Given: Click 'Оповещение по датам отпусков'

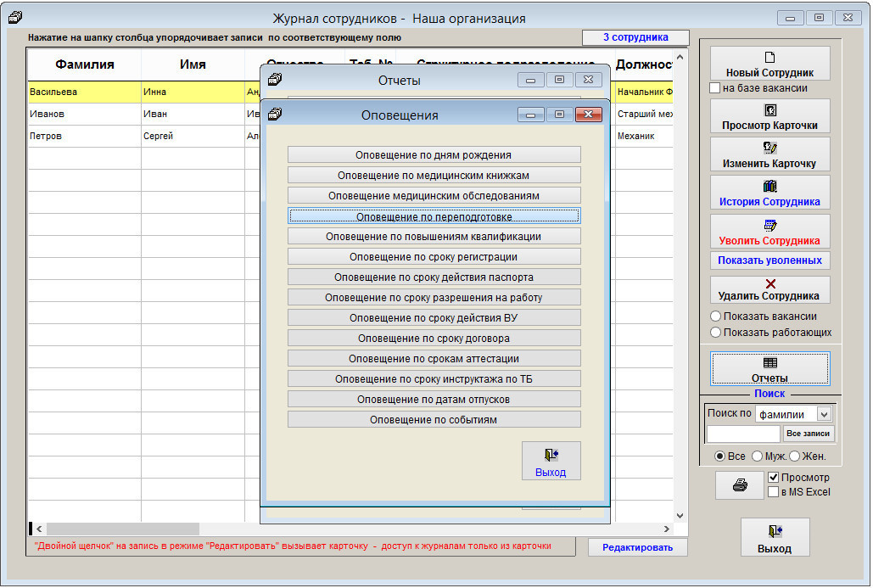Looking at the screenshot, I should tap(434, 399).
